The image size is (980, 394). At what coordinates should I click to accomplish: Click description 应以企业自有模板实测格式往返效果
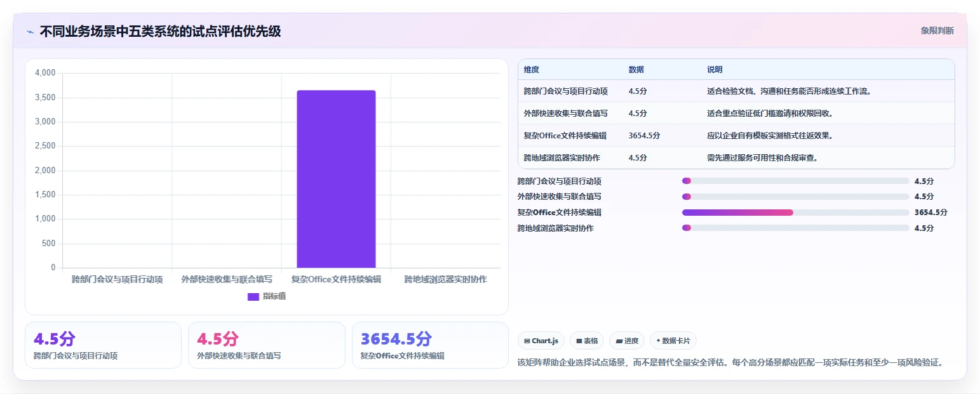(x=770, y=136)
